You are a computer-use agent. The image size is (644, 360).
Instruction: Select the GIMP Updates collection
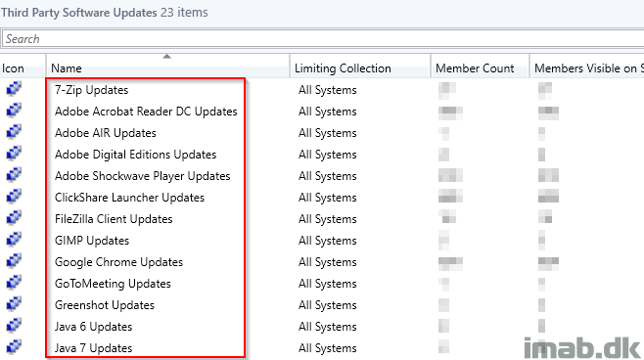click(x=92, y=241)
